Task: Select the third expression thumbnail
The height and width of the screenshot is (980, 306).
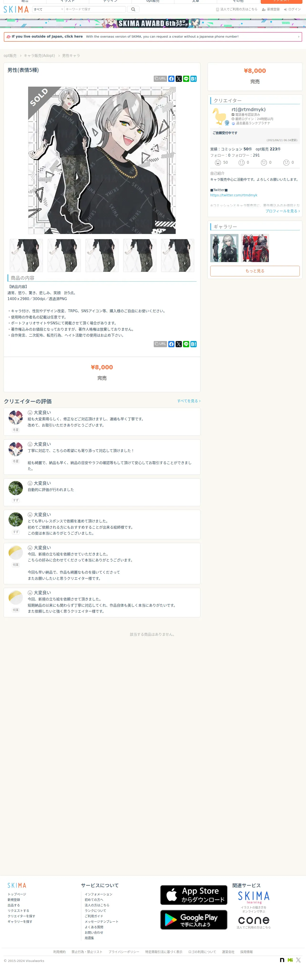Action: (x=102, y=255)
